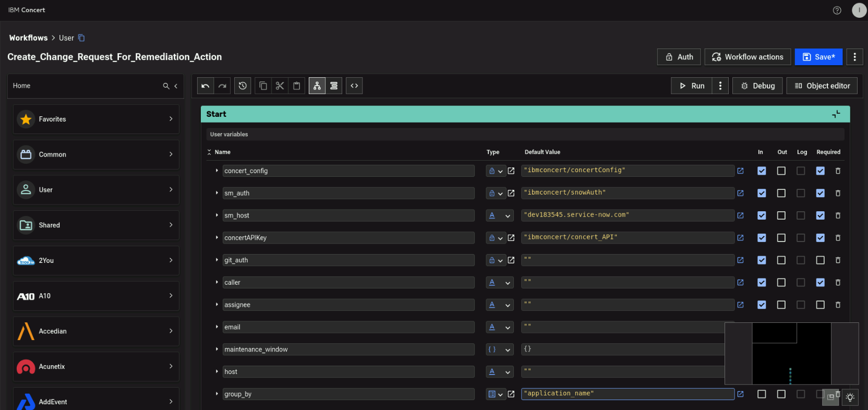
Task: Copy the workflow path icon beside User
Action: point(81,38)
